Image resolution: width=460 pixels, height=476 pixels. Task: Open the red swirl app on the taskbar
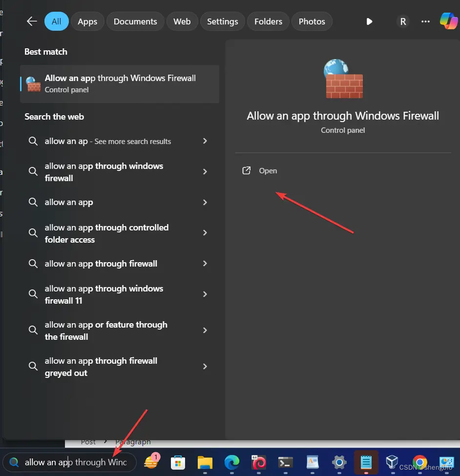[x=259, y=463]
